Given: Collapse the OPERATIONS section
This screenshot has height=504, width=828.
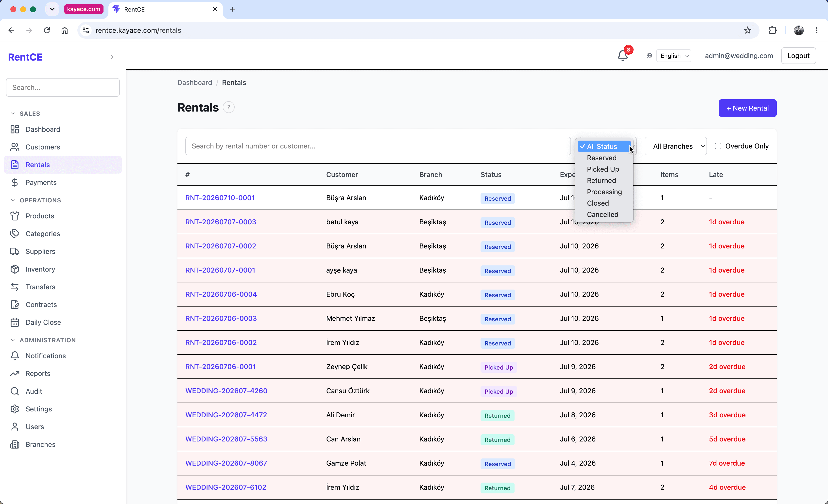Looking at the screenshot, I should [13, 200].
